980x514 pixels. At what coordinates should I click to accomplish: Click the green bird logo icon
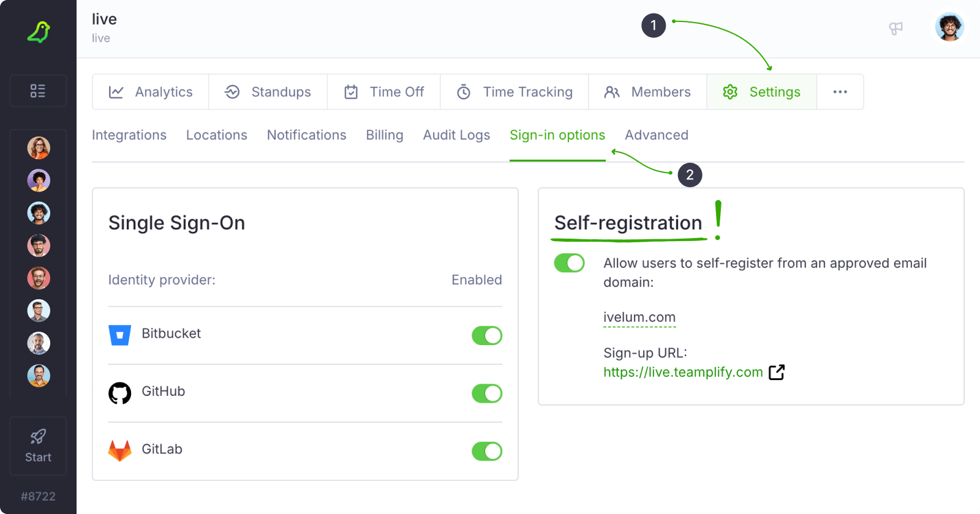click(x=38, y=32)
